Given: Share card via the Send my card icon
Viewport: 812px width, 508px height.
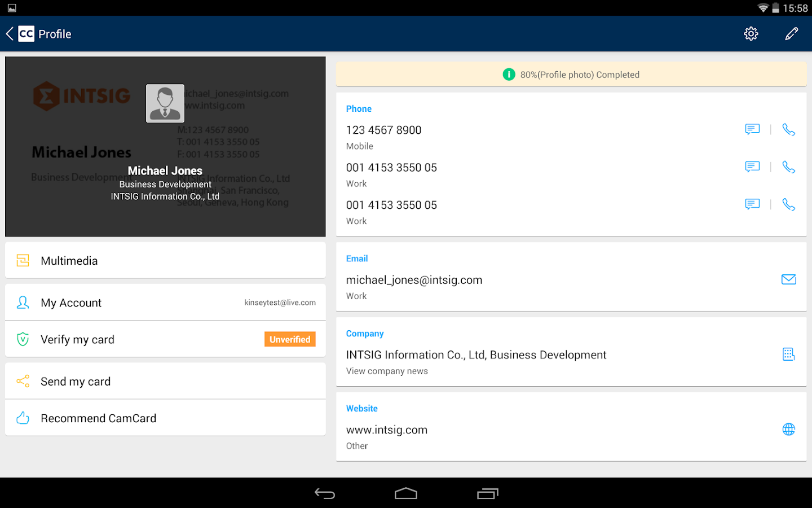Looking at the screenshot, I should 23,381.
